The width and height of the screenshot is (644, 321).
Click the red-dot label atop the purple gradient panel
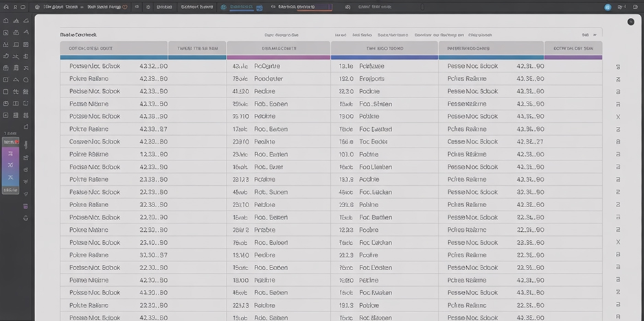click(x=11, y=141)
